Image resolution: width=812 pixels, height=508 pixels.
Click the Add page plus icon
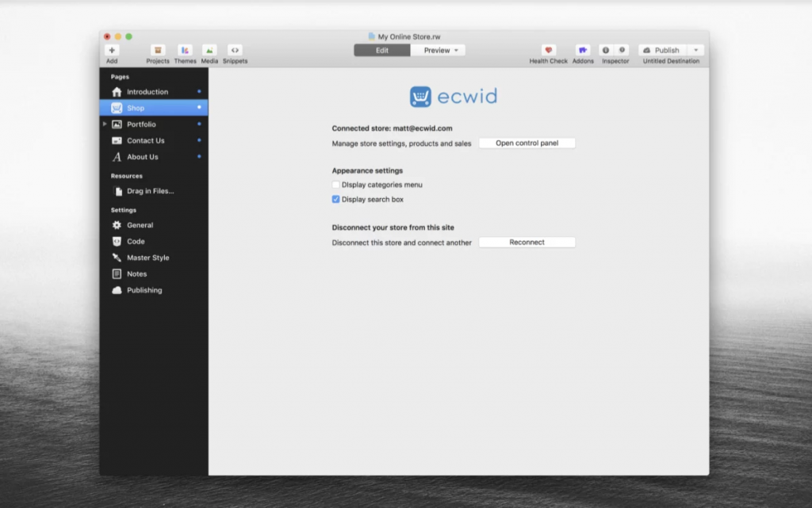(112, 50)
